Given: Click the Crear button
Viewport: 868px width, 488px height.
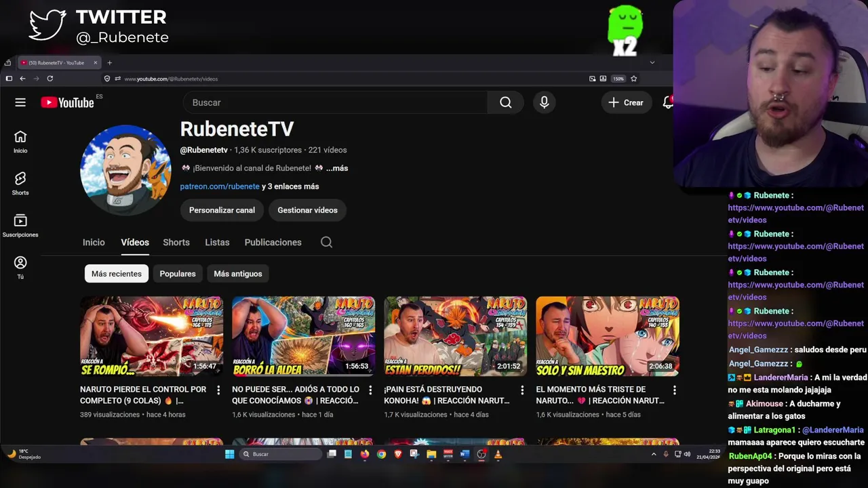Looking at the screenshot, I should (x=626, y=102).
